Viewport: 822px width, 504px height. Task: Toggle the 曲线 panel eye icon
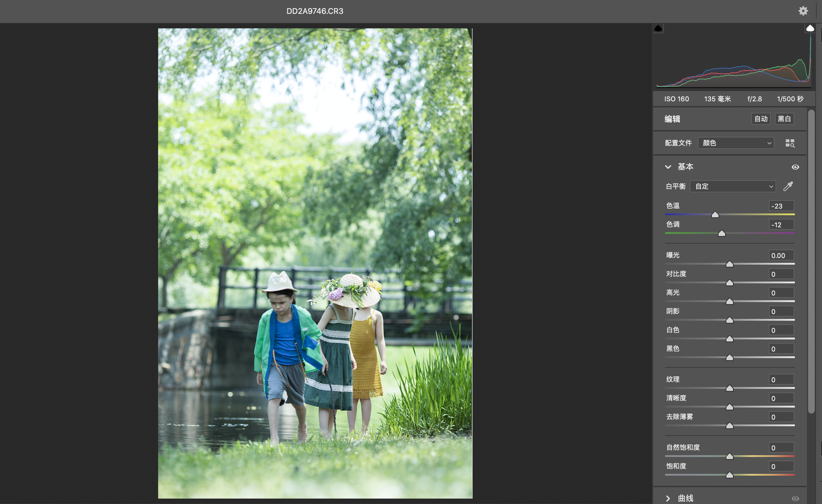[x=795, y=498]
